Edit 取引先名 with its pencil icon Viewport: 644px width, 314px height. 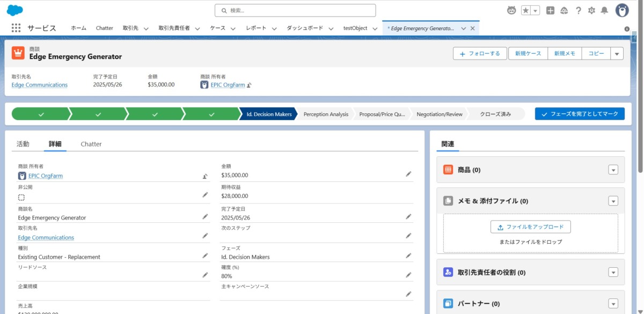click(x=205, y=236)
